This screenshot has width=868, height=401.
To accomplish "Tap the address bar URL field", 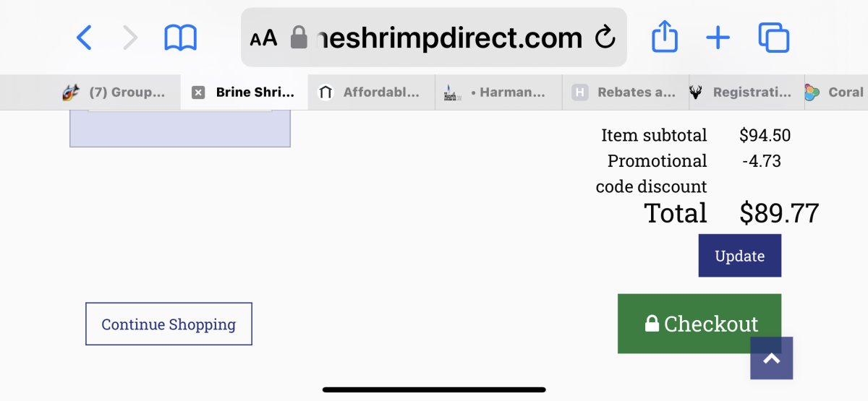I will 441,38.
